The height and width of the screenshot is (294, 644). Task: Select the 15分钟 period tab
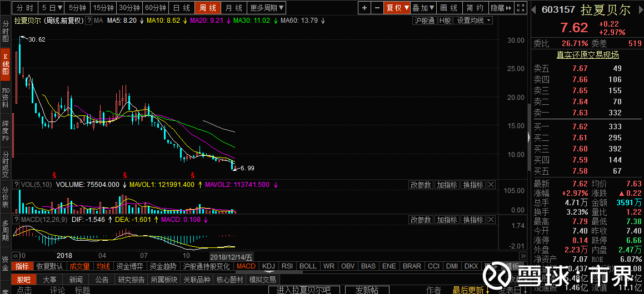coord(103,7)
